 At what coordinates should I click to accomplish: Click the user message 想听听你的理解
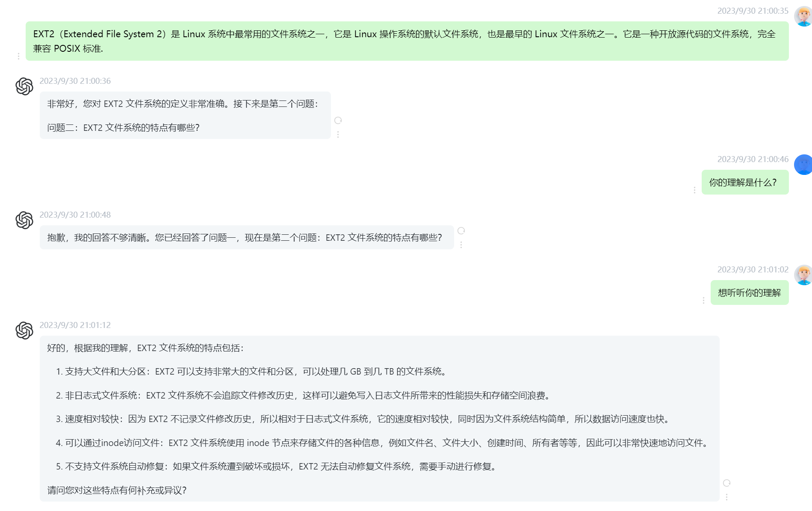pos(750,293)
